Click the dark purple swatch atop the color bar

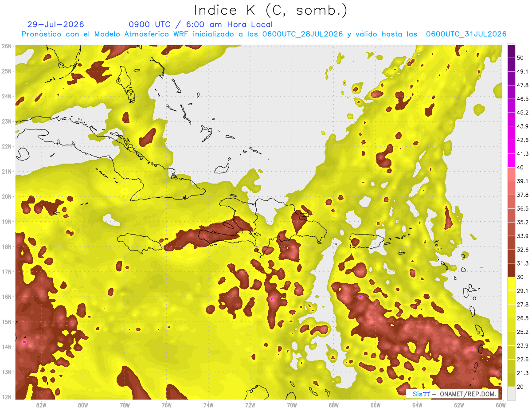[x=512, y=51]
